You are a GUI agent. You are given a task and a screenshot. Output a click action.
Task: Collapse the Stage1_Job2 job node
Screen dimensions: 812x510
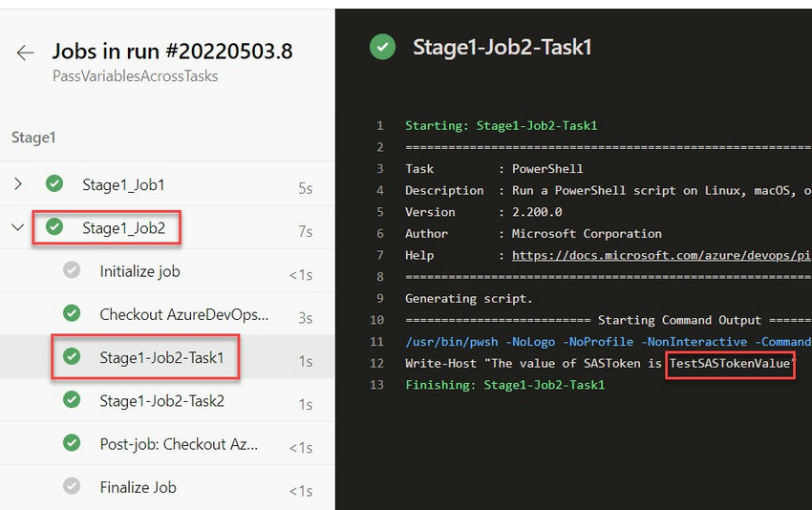coord(18,227)
